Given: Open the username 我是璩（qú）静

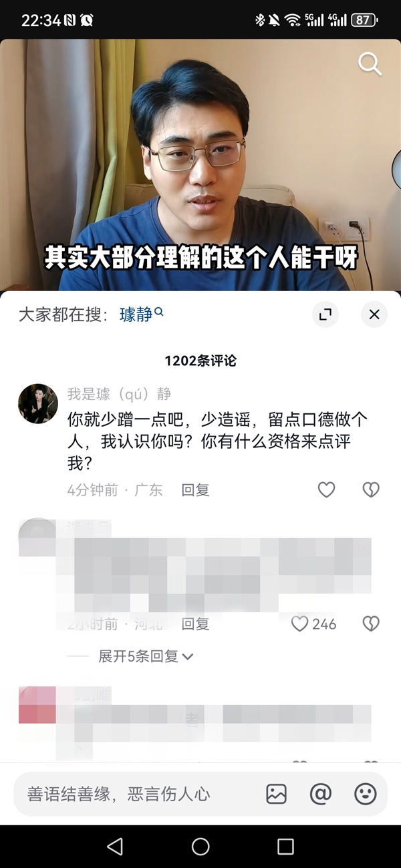Looking at the screenshot, I should [x=120, y=394].
